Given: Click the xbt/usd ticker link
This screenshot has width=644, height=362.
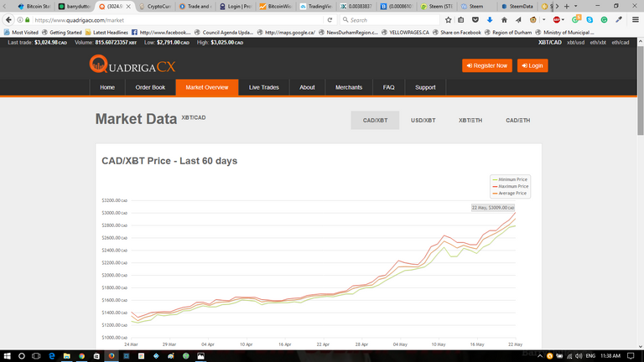Looking at the screenshot, I should [x=575, y=42].
